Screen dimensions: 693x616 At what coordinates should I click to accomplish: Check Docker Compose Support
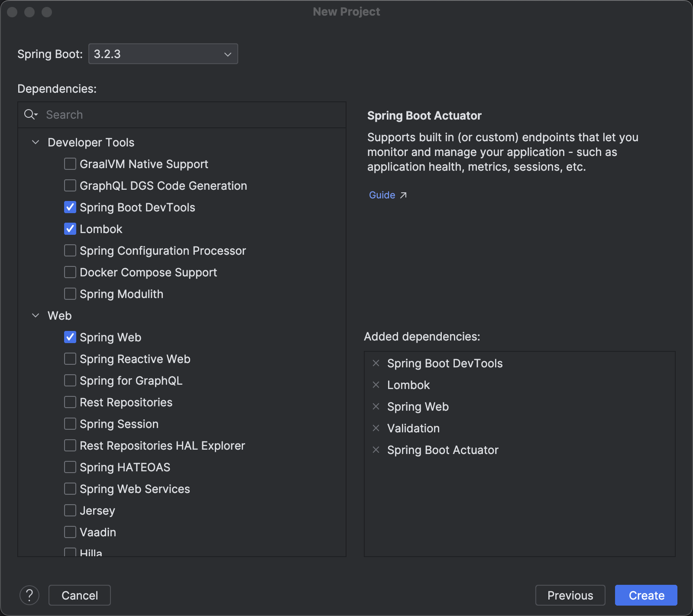tap(70, 272)
